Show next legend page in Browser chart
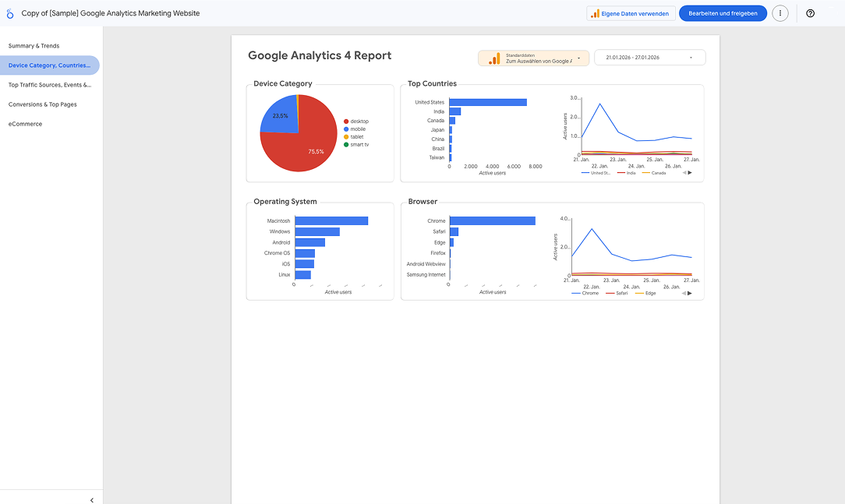 click(x=690, y=293)
